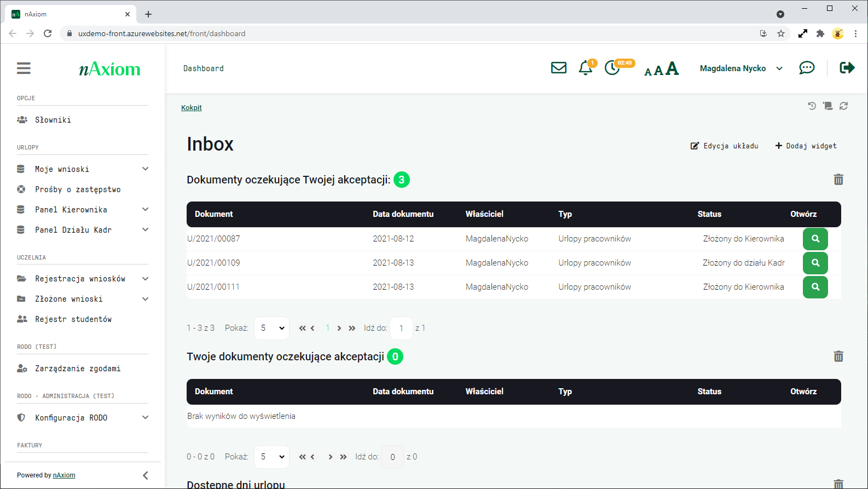Open notifications bell icon

pos(586,68)
